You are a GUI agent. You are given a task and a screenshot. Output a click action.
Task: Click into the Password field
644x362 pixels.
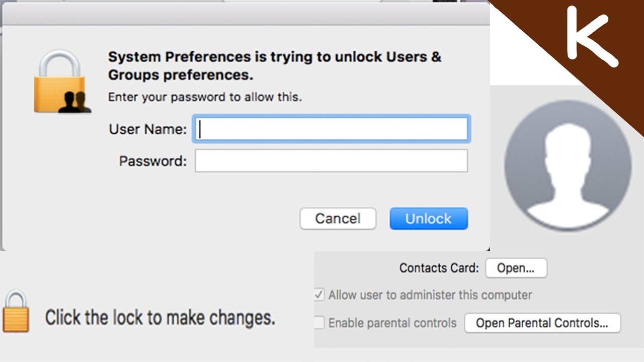[x=332, y=161]
